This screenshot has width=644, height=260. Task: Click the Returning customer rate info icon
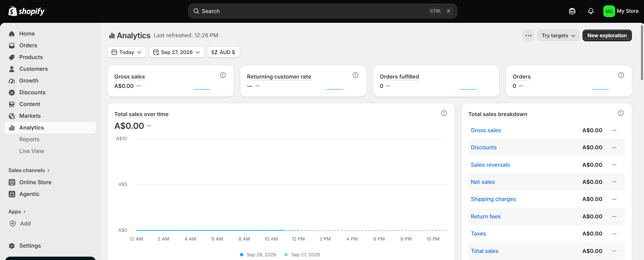pyautogui.click(x=356, y=75)
